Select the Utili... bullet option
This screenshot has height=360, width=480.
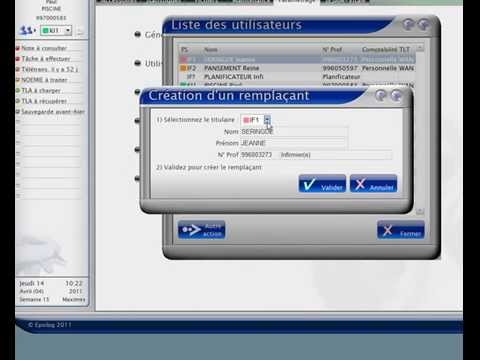tap(137, 63)
